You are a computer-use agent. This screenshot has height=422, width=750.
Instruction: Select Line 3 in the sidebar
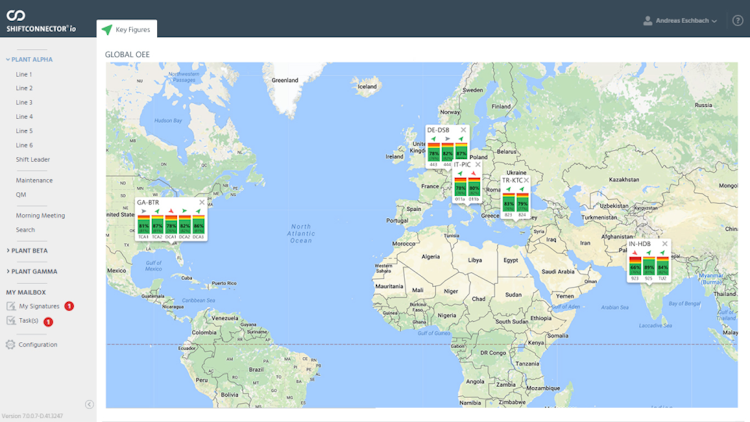24,102
